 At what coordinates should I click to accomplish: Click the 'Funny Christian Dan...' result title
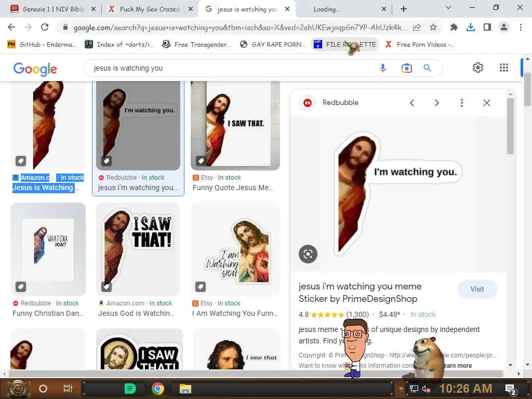click(x=48, y=313)
